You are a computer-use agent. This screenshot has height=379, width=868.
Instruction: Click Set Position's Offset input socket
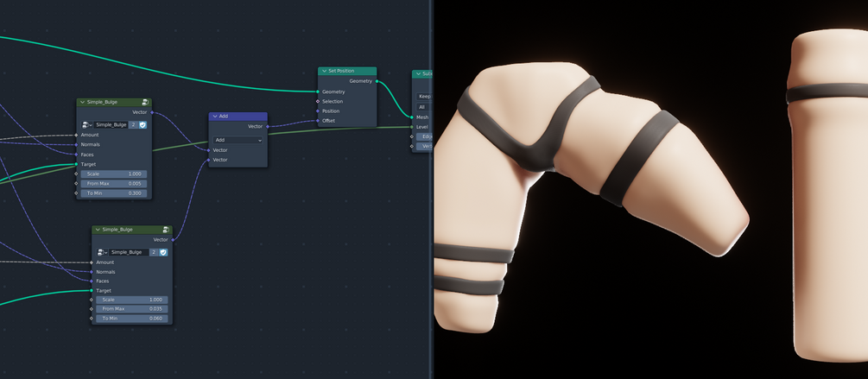pyautogui.click(x=318, y=121)
